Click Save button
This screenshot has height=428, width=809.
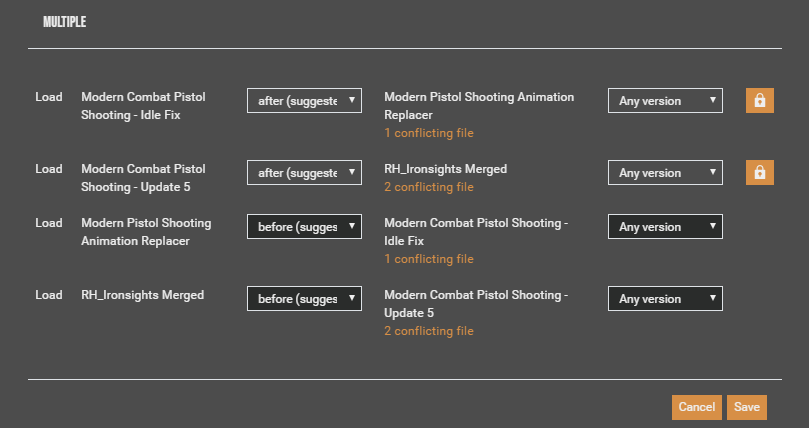click(746, 406)
